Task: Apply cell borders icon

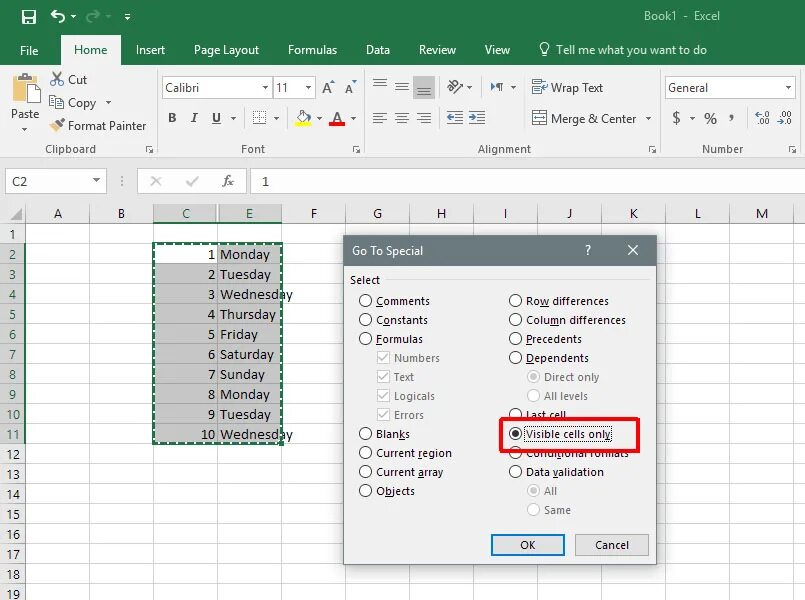Action: pyautogui.click(x=259, y=118)
